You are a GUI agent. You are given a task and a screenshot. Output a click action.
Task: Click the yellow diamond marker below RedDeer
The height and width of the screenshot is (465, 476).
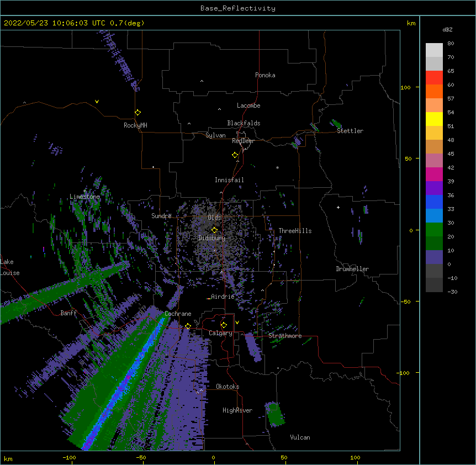click(235, 155)
